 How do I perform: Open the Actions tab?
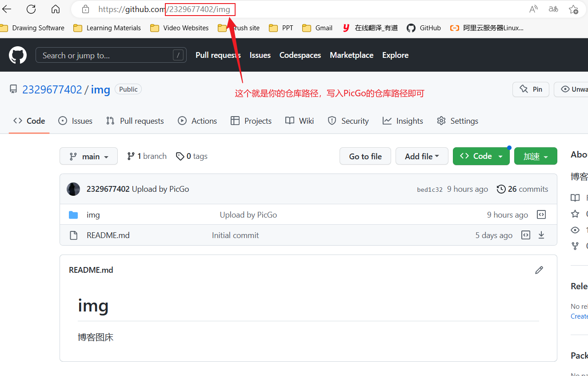pos(197,121)
